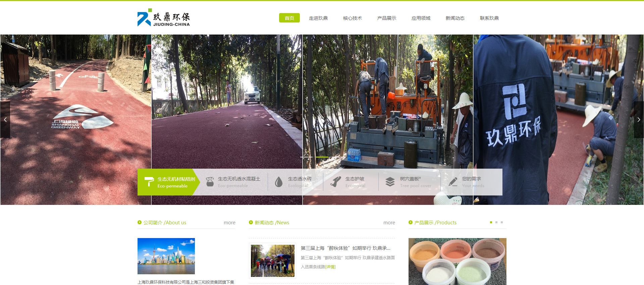Image resolution: width=644 pixels, height=285 pixels.
Task: Click the pencil icon for 您的需求
Action: (x=453, y=182)
